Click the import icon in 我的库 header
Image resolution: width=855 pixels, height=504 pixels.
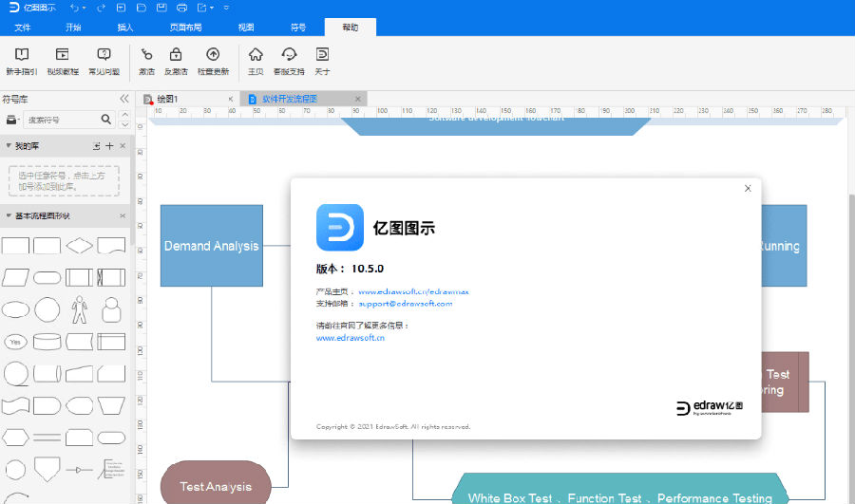97,146
